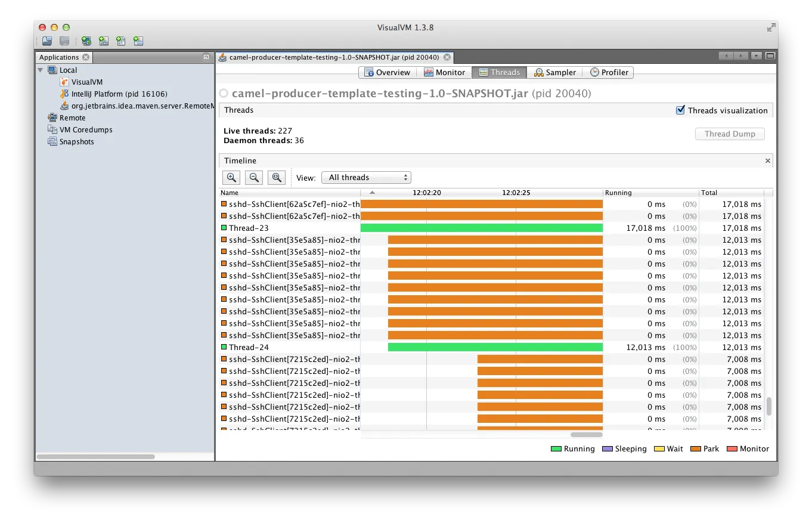812x523 pixels.
Task: Minimize the Applications panel
Action: coord(206,57)
